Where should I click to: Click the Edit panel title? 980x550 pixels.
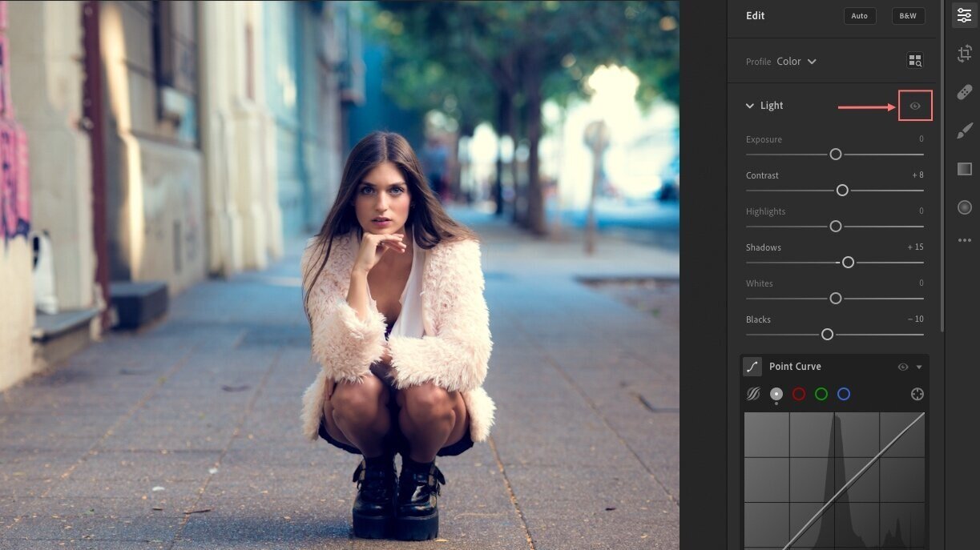tap(755, 16)
